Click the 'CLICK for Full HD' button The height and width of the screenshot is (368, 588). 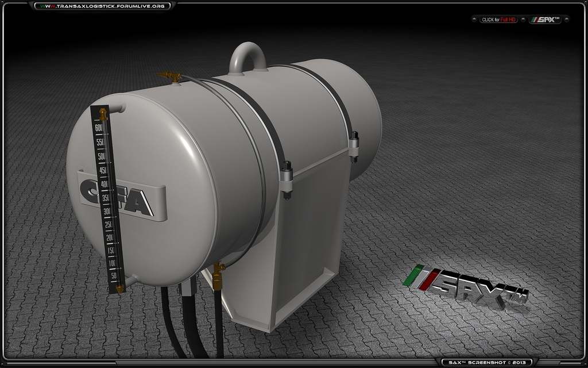point(498,20)
